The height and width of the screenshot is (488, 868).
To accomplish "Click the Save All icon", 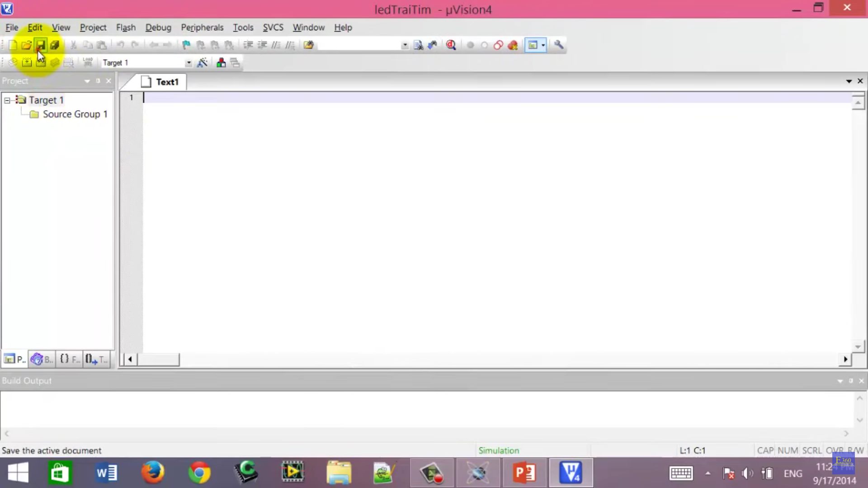I will tap(55, 45).
